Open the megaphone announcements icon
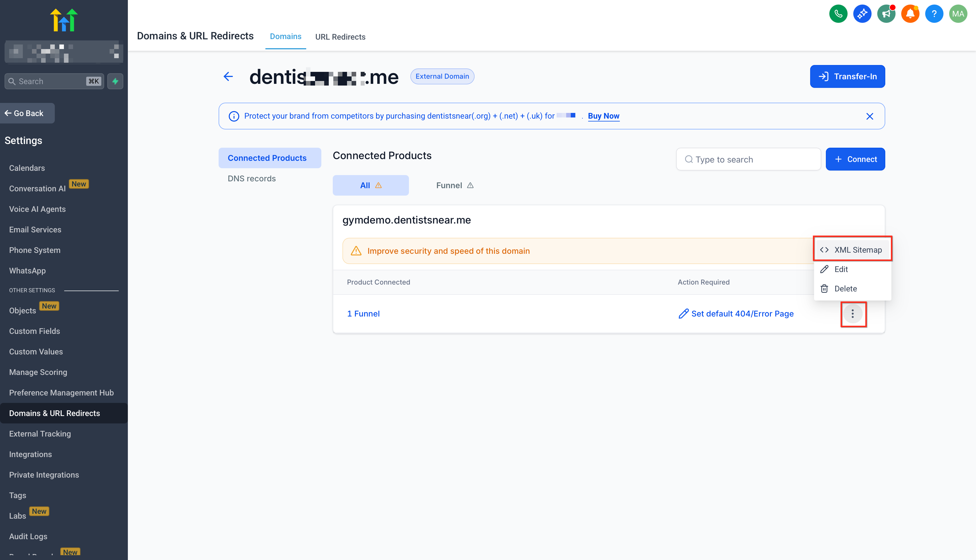Viewport: 976px width, 560px height. (x=886, y=14)
